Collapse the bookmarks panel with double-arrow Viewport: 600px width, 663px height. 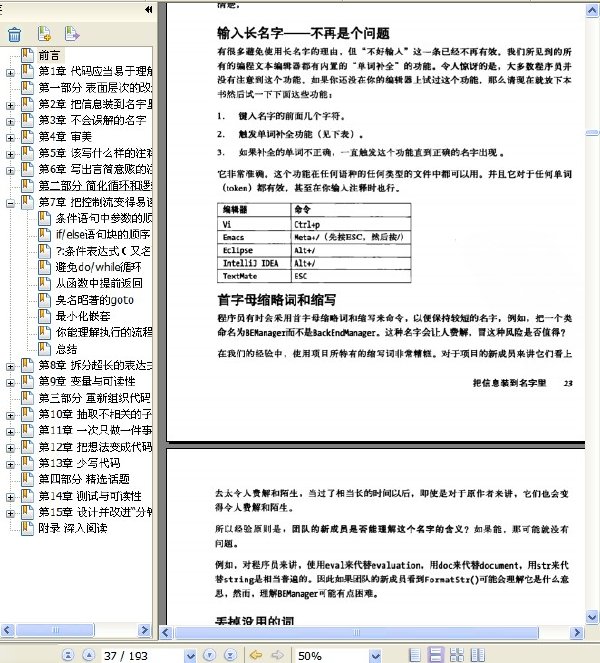pos(148,9)
